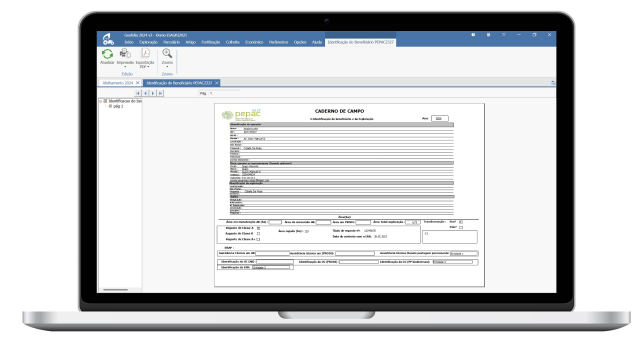Click the pepac logo in the report
Viewport: 640px width, 360px height.
pyautogui.click(x=241, y=115)
